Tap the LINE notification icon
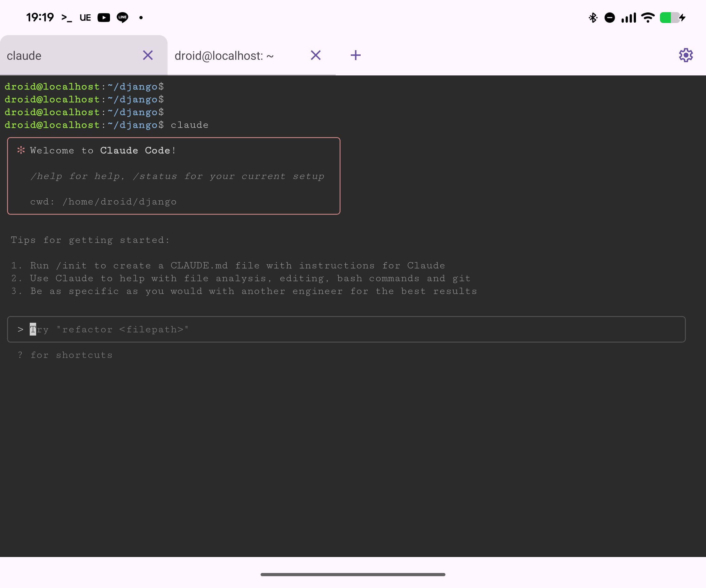Image resolution: width=706 pixels, height=588 pixels. (x=122, y=18)
